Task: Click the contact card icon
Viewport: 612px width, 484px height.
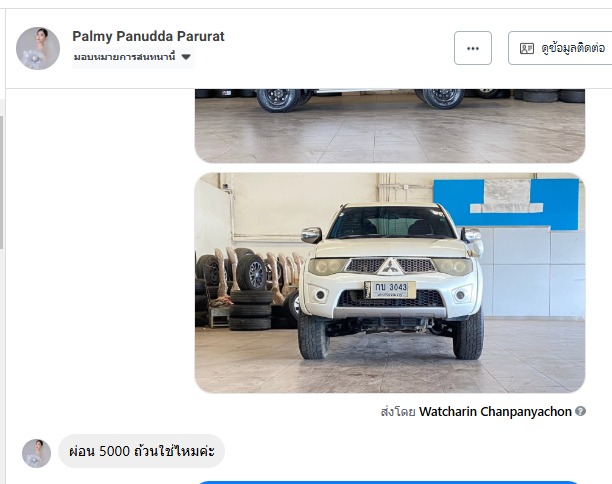Action: click(x=527, y=48)
